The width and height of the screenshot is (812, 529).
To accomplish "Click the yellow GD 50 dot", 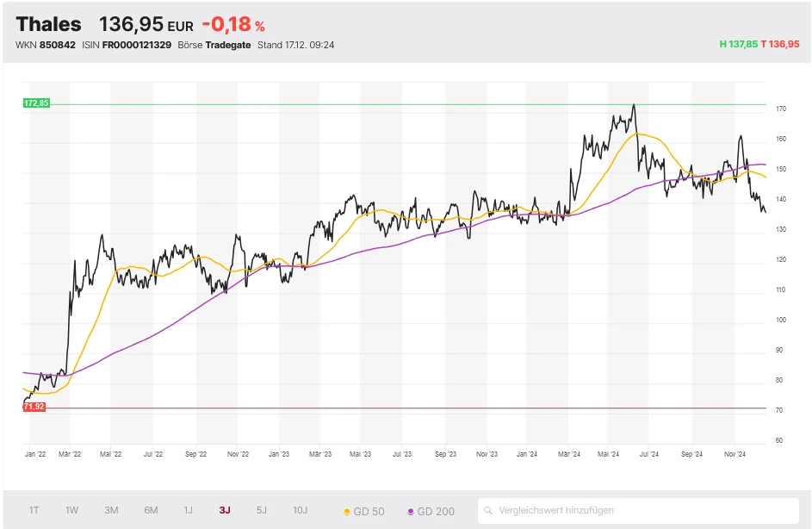I will pyautogui.click(x=347, y=512).
